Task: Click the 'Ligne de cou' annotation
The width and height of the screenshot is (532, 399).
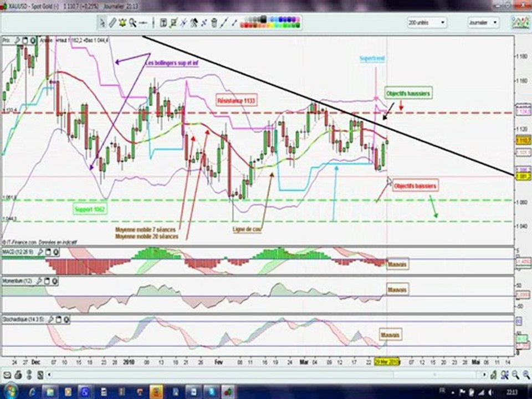Action: point(247,229)
